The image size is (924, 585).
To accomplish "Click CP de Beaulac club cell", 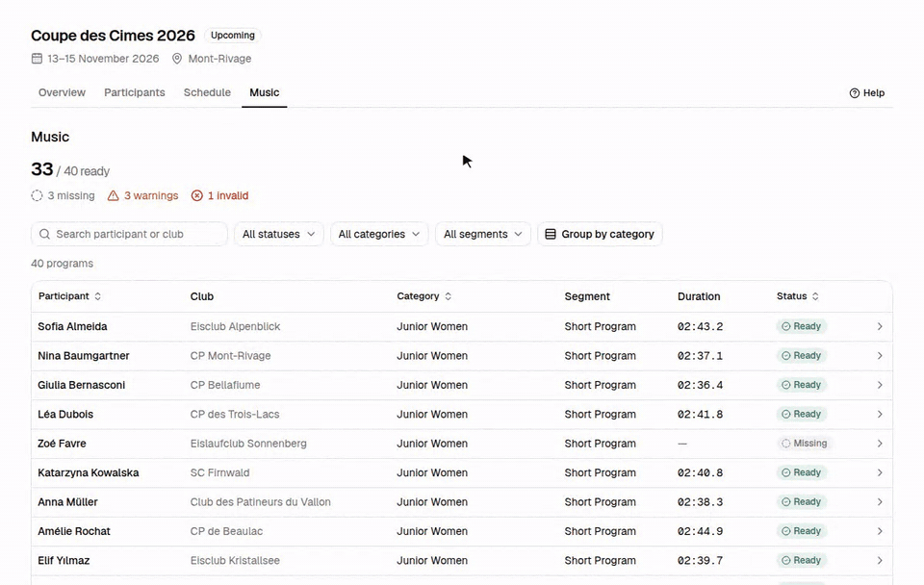I will click(x=226, y=531).
